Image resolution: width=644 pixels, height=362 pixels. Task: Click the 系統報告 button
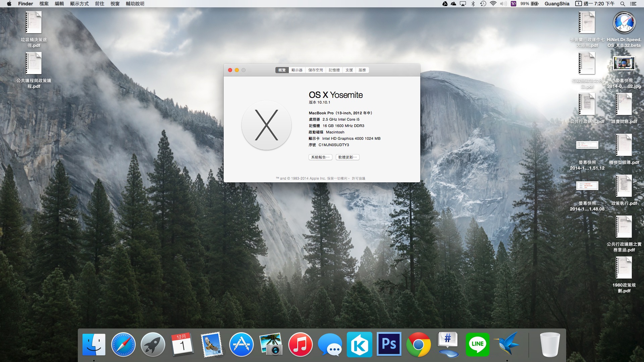click(320, 157)
